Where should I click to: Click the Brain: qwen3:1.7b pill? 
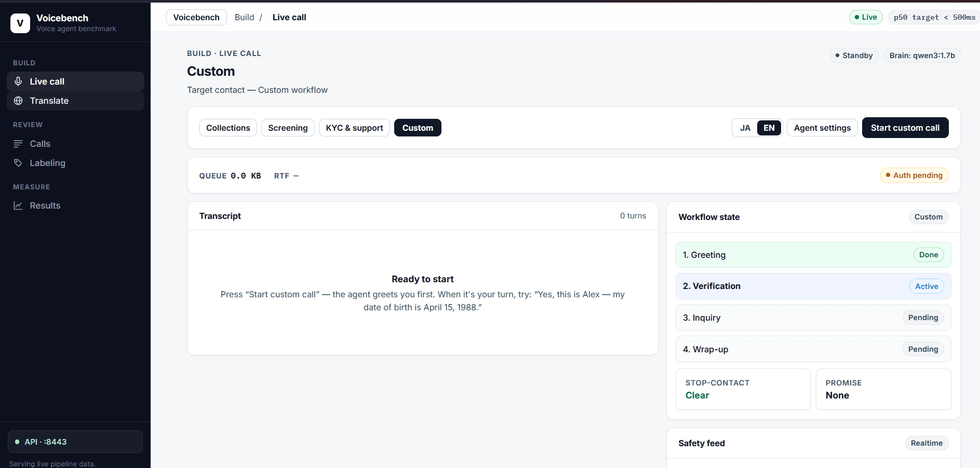(x=922, y=56)
